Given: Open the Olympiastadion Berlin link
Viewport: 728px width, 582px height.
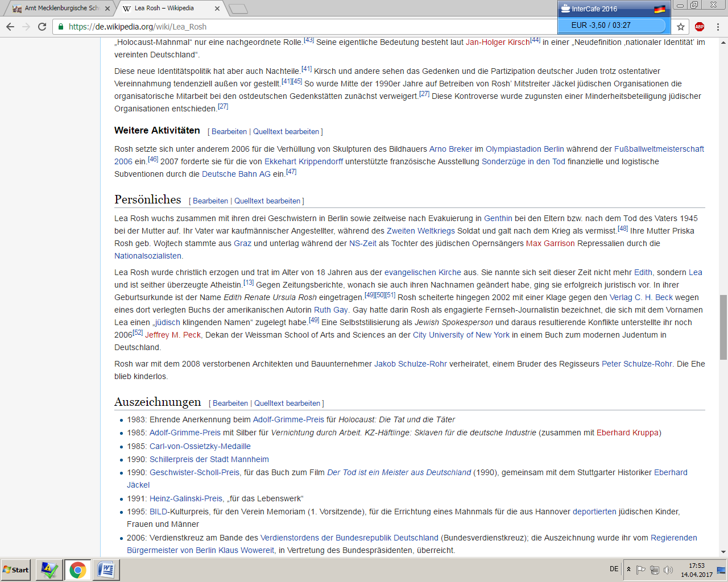Looking at the screenshot, I should [x=525, y=149].
